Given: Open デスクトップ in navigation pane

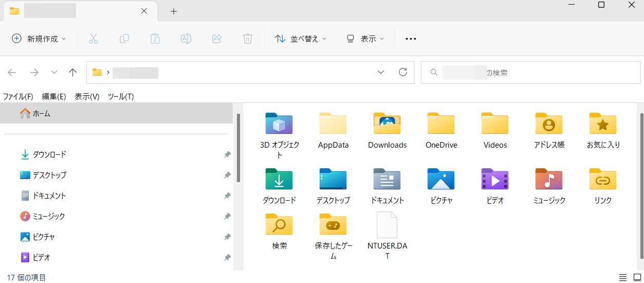Looking at the screenshot, I should point(44,175).
